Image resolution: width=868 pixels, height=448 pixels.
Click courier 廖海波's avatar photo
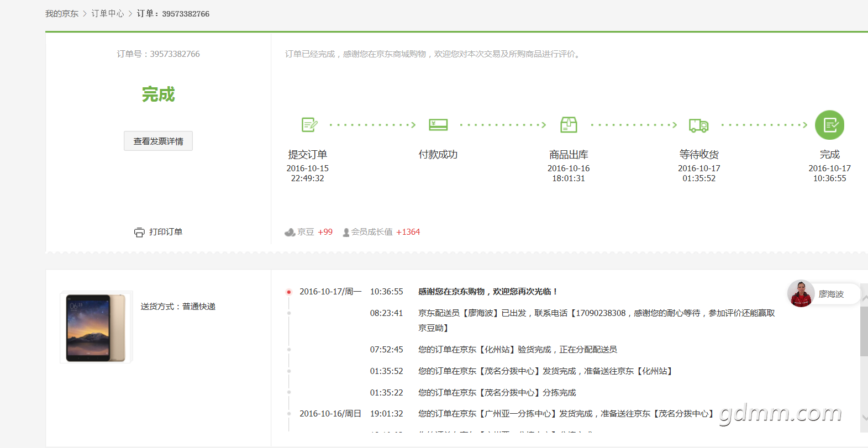(801, 293)
